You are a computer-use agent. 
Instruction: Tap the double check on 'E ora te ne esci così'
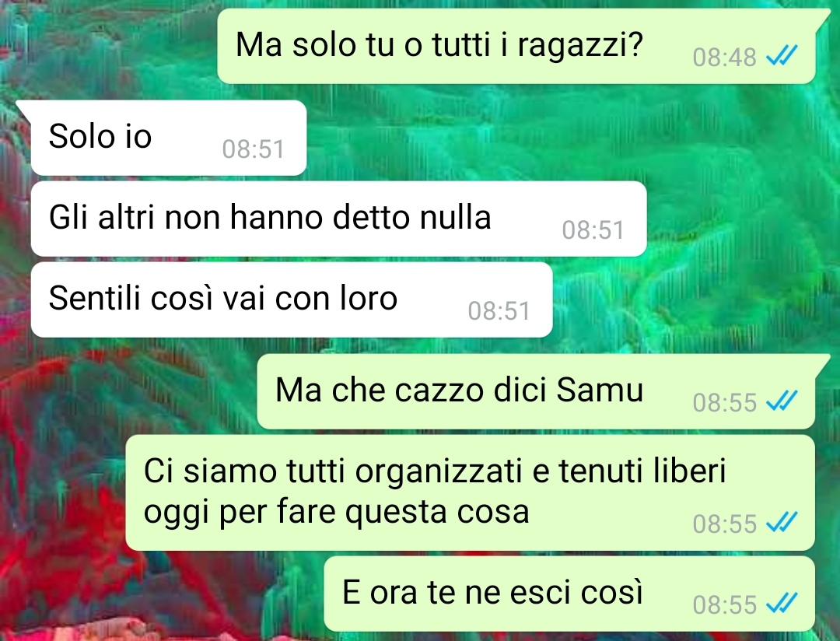(782, 604)
